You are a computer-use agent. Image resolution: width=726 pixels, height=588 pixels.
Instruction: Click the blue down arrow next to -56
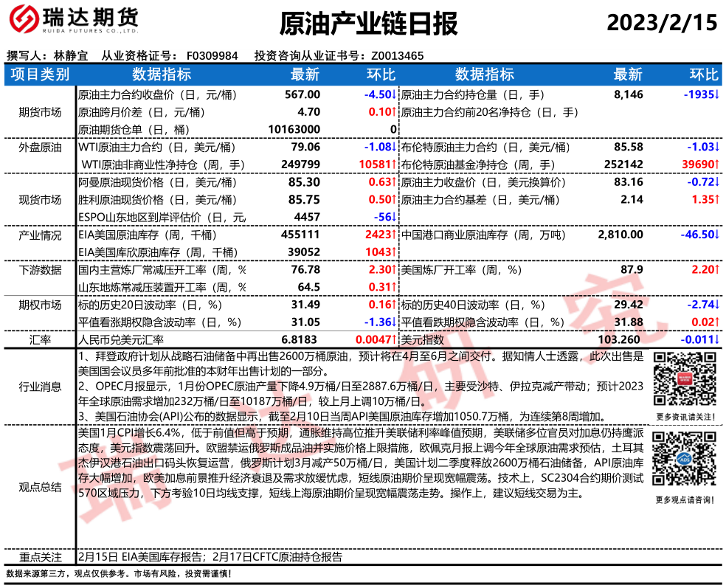tap(395, 217)
